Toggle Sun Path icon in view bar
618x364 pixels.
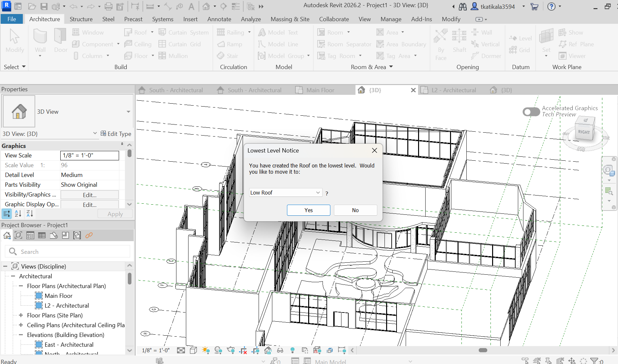pyautogui.click(x=206, y=350)
